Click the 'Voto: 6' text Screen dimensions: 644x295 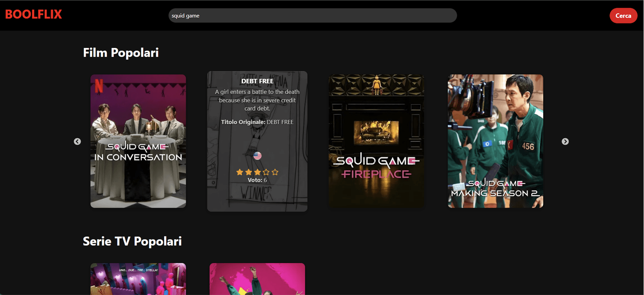pos(257,180)
